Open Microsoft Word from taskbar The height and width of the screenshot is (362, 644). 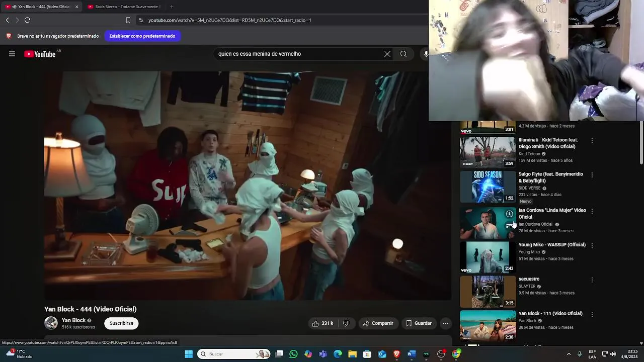tap(411, 354)
